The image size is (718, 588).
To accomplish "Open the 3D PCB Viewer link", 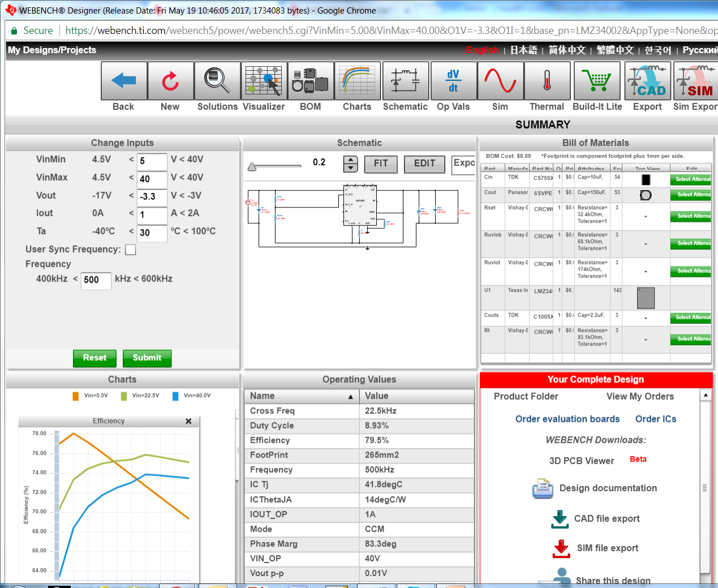I will point(582,461).
